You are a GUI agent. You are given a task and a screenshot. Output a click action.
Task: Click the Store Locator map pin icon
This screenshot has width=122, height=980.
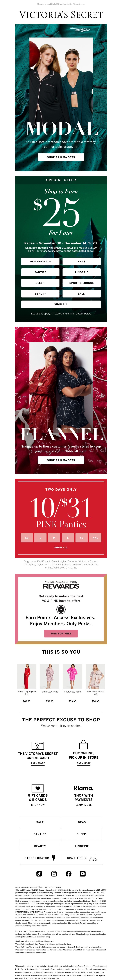click(x=53, y=858)
